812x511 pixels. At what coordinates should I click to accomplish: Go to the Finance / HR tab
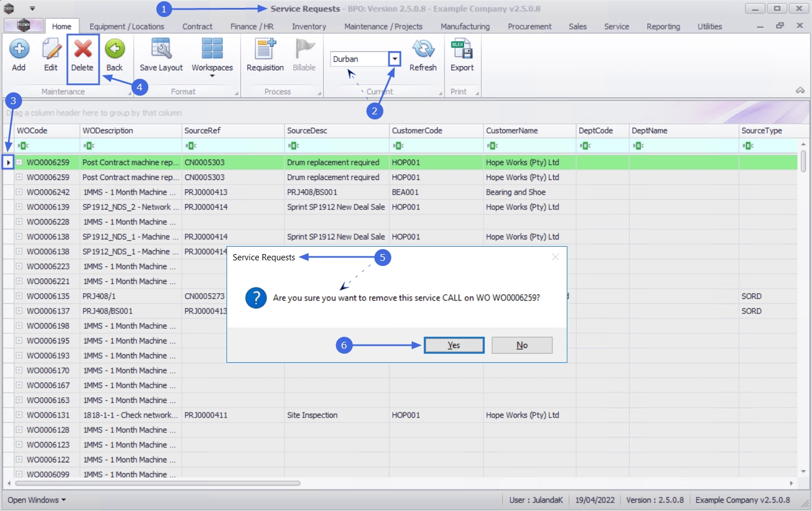pos(252,27)
